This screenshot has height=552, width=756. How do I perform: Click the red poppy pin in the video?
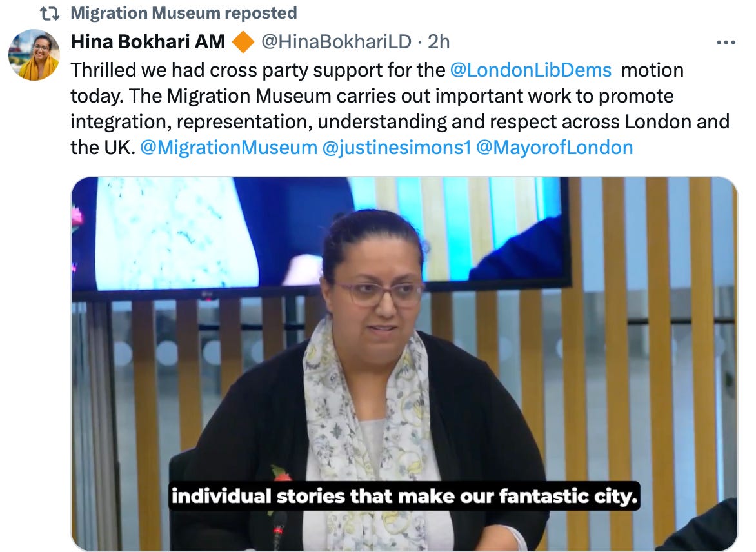pyautogui.click(x=280, y=475)
